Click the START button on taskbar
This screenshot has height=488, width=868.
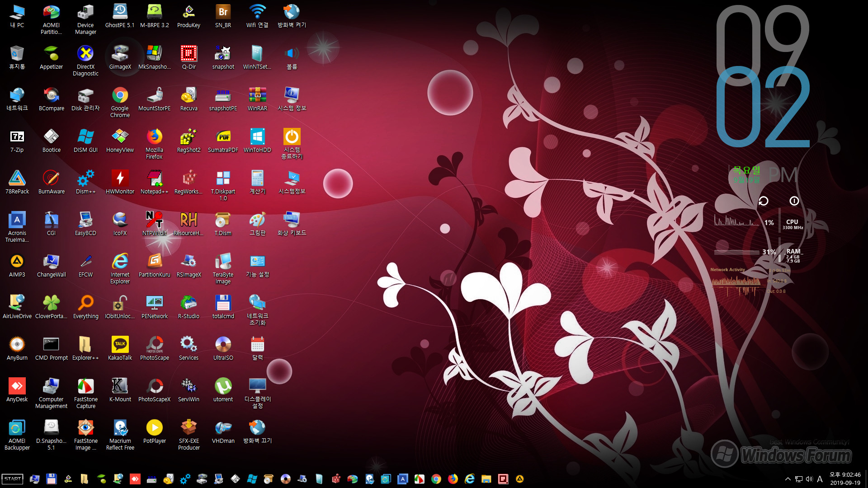13,479
